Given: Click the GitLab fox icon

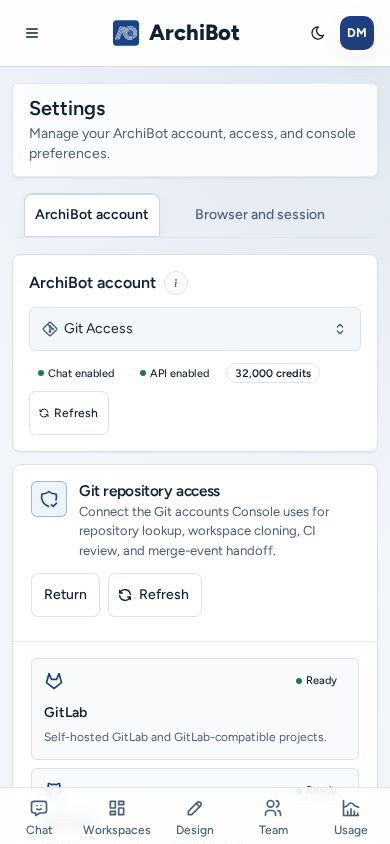Looking at the screenshot, I should (54, 681).
